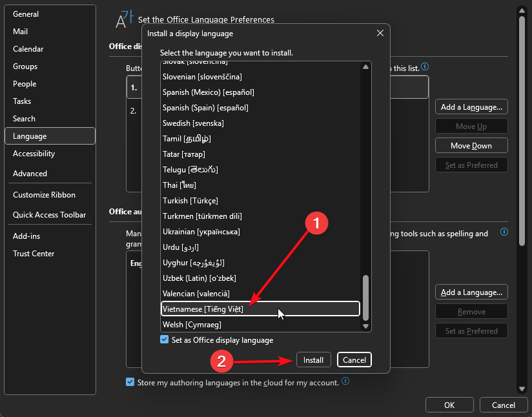532x417 pixels.
Task: Select Swedish [svenska] in the list
Action: click(260, 123)
